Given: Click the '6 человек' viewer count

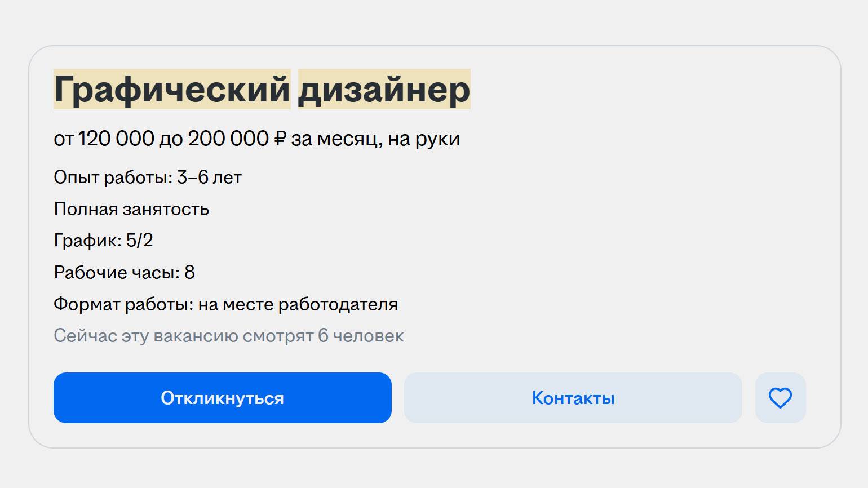Looking at the screenshot, I should [361, 336].
